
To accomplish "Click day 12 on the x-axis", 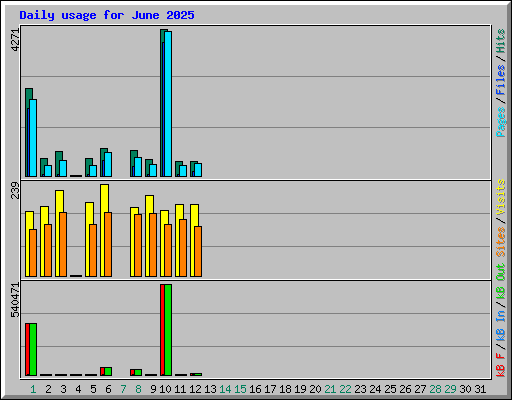I will 195,389.
